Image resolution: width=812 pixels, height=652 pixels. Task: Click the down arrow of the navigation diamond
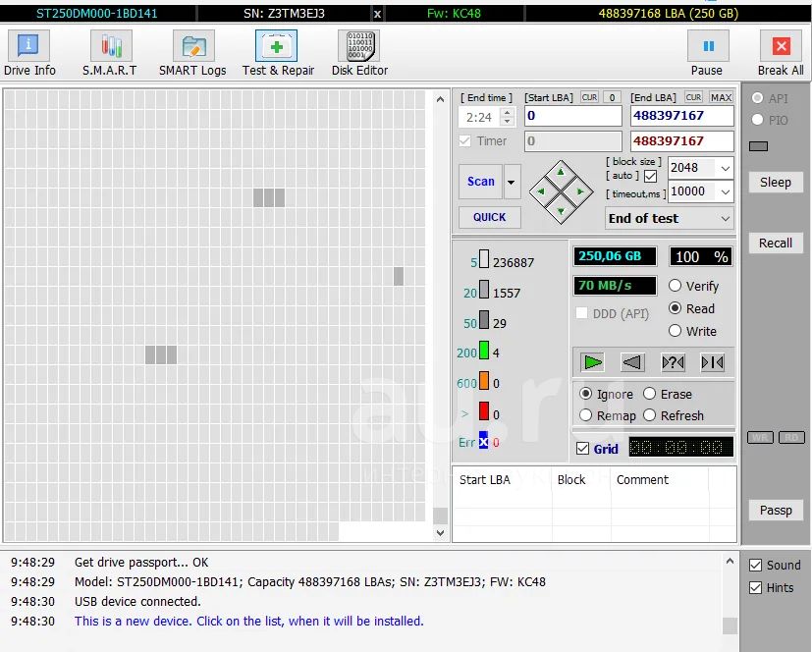[x=561, y=211]
